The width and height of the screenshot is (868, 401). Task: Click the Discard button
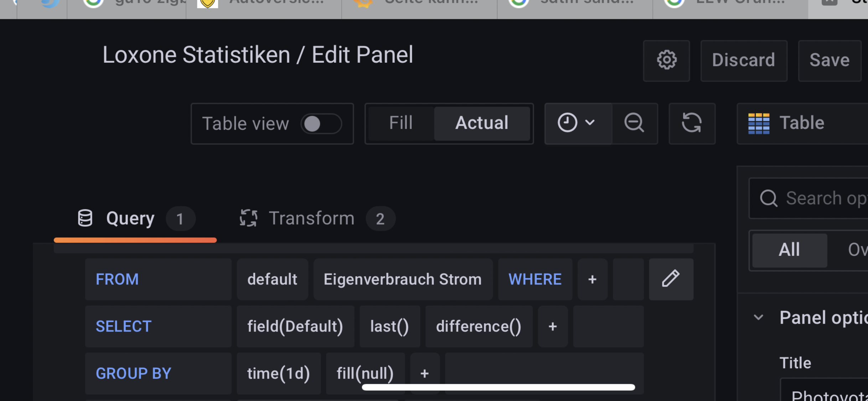(x=743, y=60)
